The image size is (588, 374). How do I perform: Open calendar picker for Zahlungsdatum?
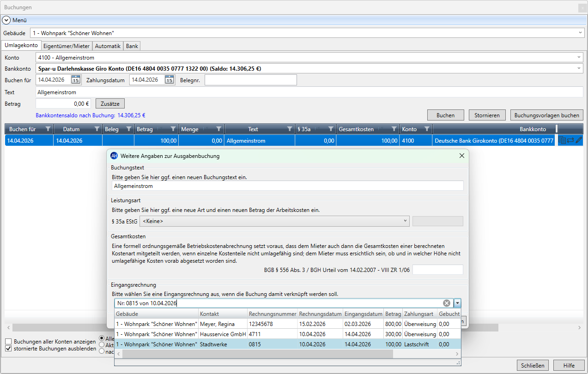tap(170, 80)
